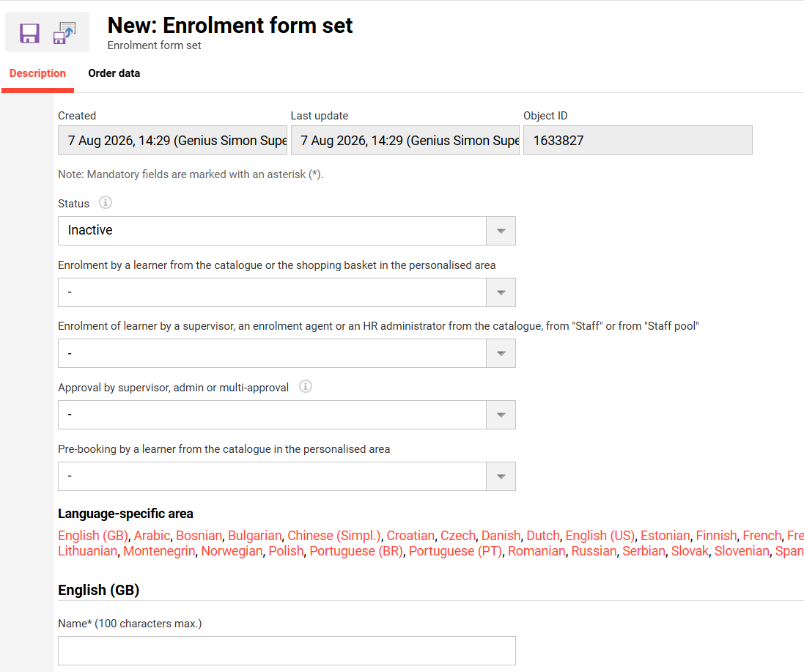The width and height of the screenshot is (804, 672).
Task: Select the Bulgarian language link
Action: (x=255, y=536)
